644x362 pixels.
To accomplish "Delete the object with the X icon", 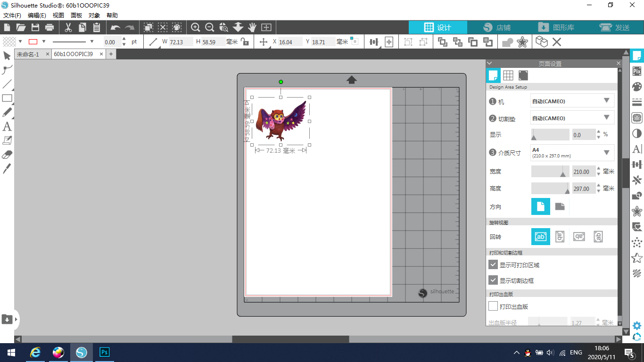I will coord(557,42).
